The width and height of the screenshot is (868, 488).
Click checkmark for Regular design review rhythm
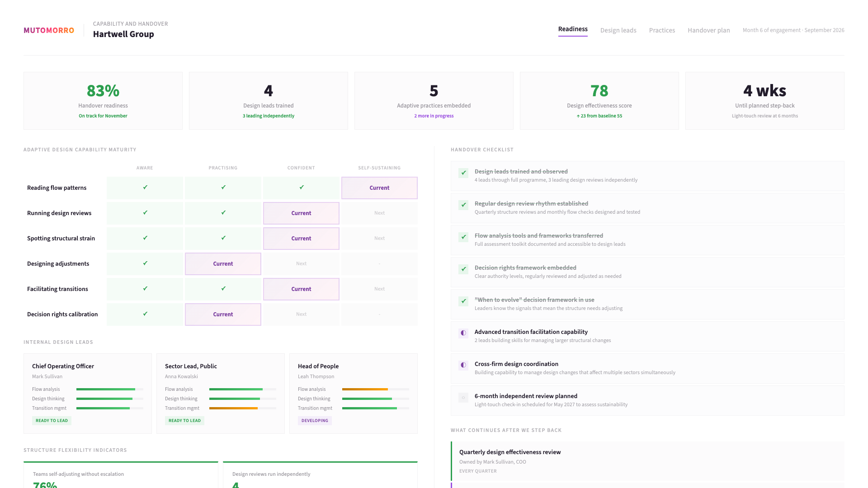pos(463,205)
